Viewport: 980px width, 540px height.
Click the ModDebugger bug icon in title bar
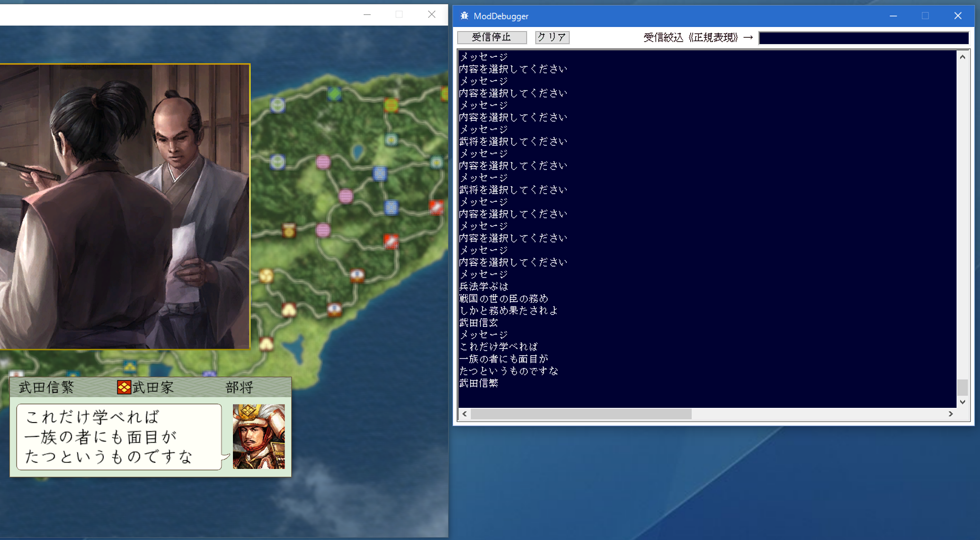click(464, 16)
